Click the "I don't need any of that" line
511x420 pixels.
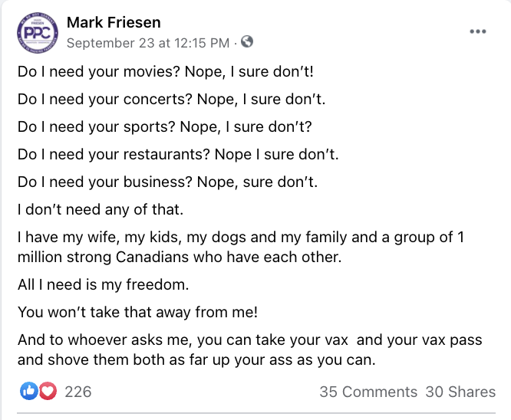(101, 210)
